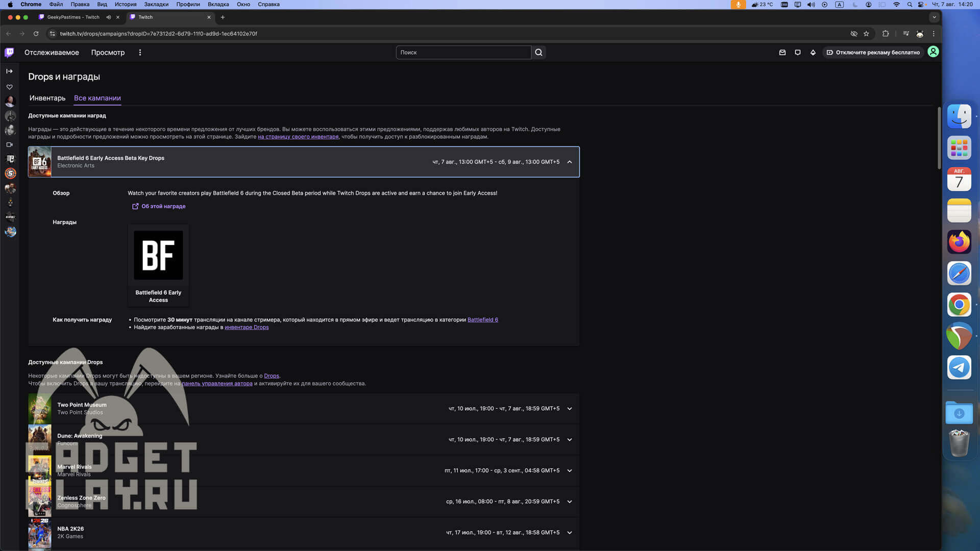980x551 pixels.
Task: Click the followed channels heart icon
Action: [x=9, y=87]
